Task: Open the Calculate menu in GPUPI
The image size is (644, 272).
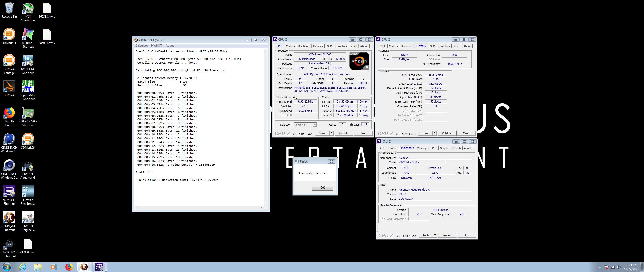Action: (x=141, y=46)
